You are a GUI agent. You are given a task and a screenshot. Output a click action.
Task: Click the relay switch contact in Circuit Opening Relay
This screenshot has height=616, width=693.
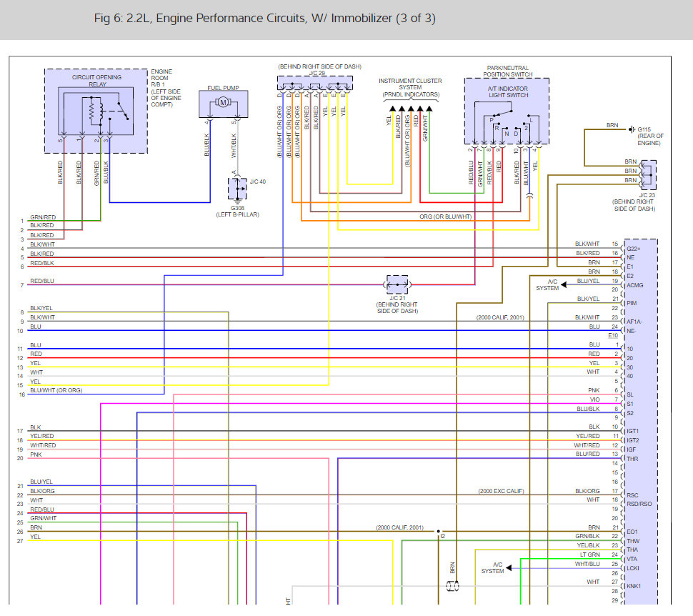coord(122,111)
